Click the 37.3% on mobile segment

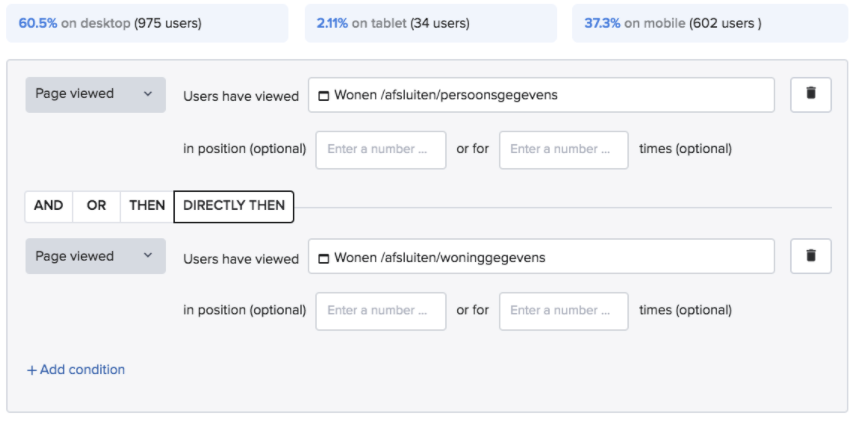pos(709,23)
